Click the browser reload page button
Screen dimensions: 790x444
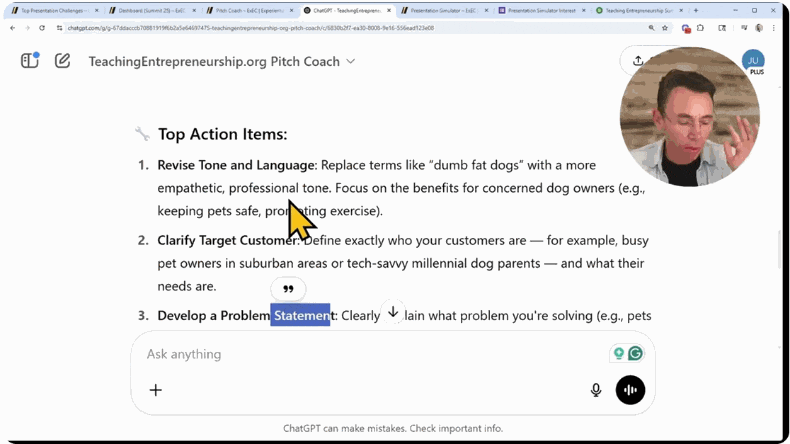click(x=41, y=28)
